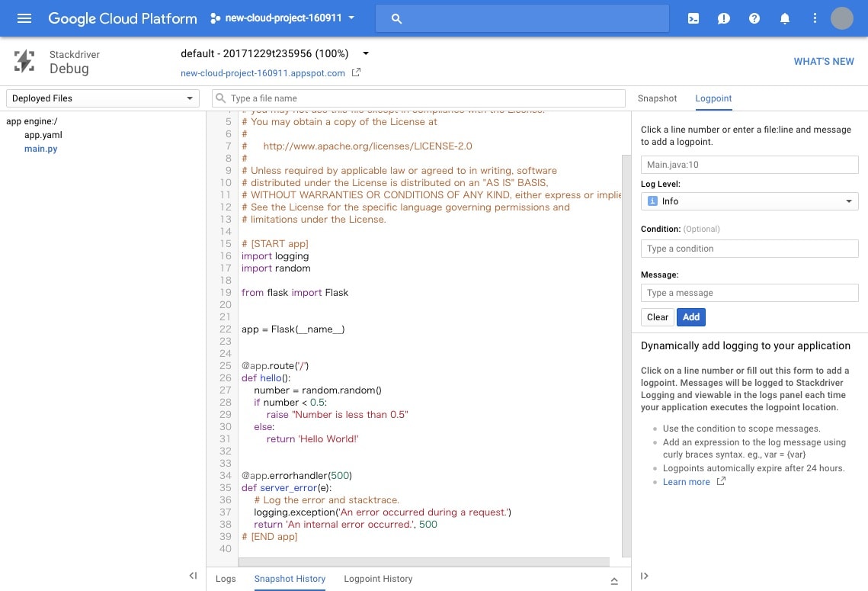
Task: Open the three-dot utilities menu
Action: tap(815, 18)
